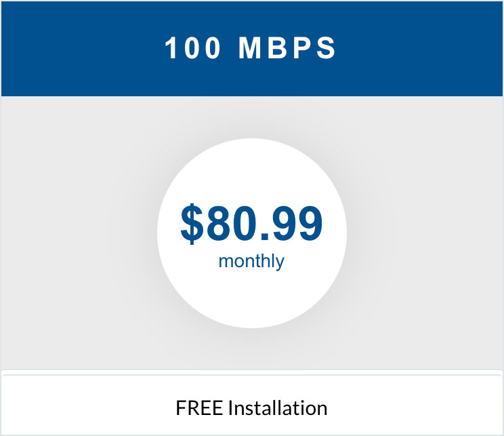Open the FREE Installation feature row
This screenshot has width=504, height=436.
point(252,405)
